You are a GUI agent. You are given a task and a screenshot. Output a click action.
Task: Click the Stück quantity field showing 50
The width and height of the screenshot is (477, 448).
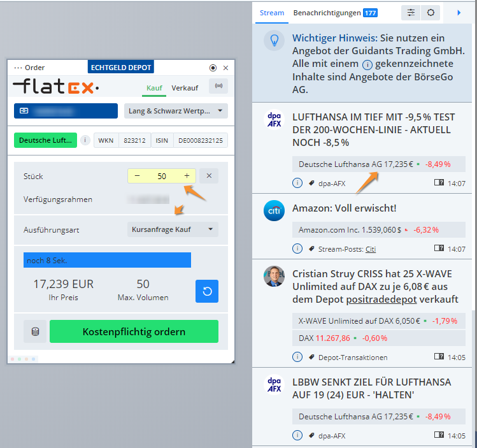(x=162, y=177)
